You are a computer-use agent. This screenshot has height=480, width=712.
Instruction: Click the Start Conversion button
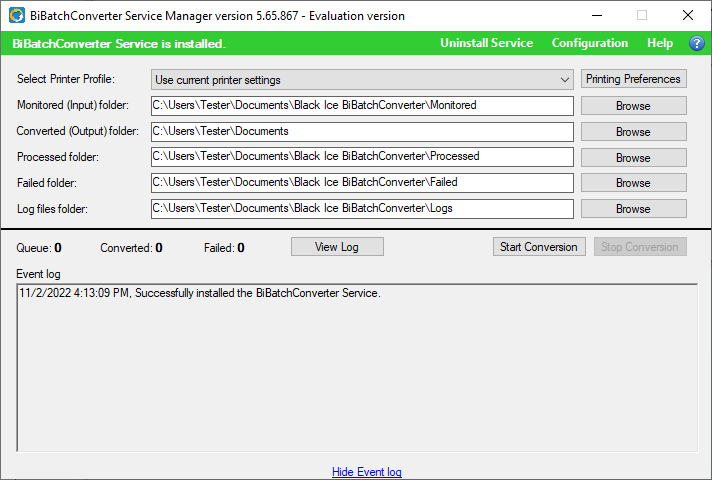539,247
